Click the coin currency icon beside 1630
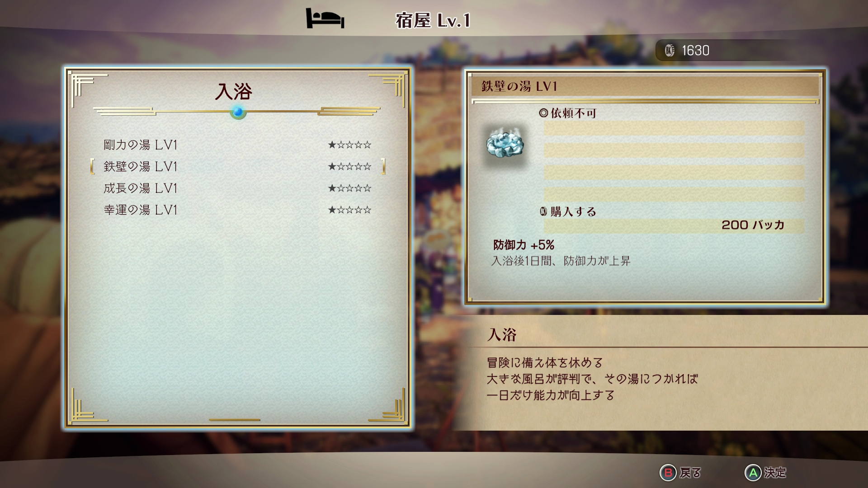Image resolution: width=868 pixels, height=488 pixels. 670,50
